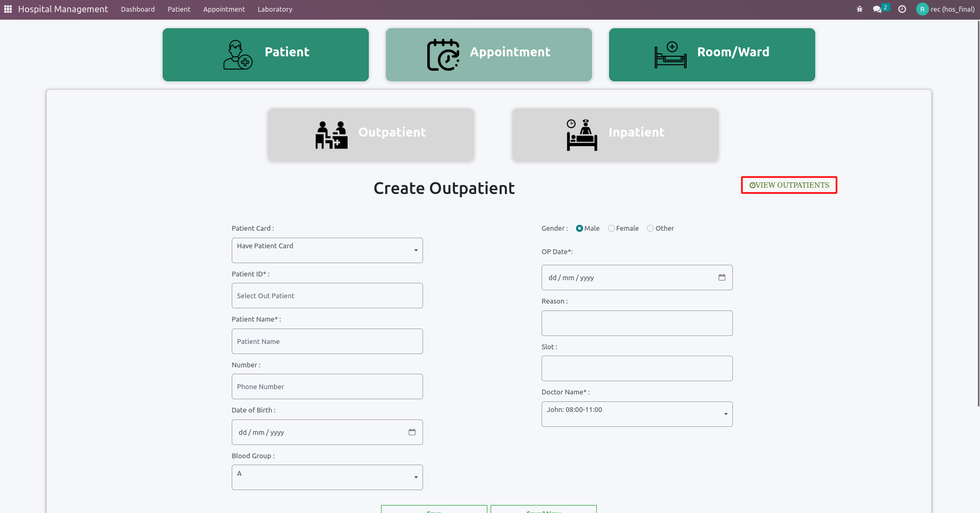Expand the Patient Card dropdown
The height and width of the screenshot is (513, 980).
tap(327, 250)
